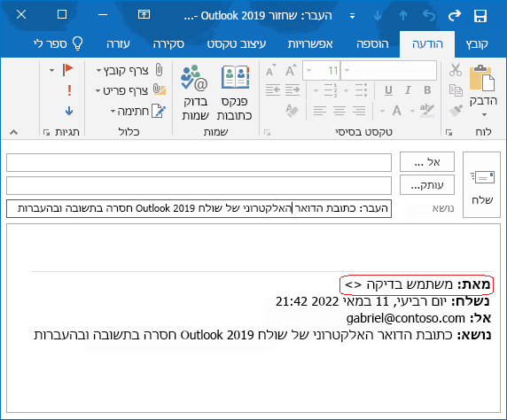
Task: Click the ספר לי lightbulb search box
Action: pyautogui.click(x=58, y=43)
